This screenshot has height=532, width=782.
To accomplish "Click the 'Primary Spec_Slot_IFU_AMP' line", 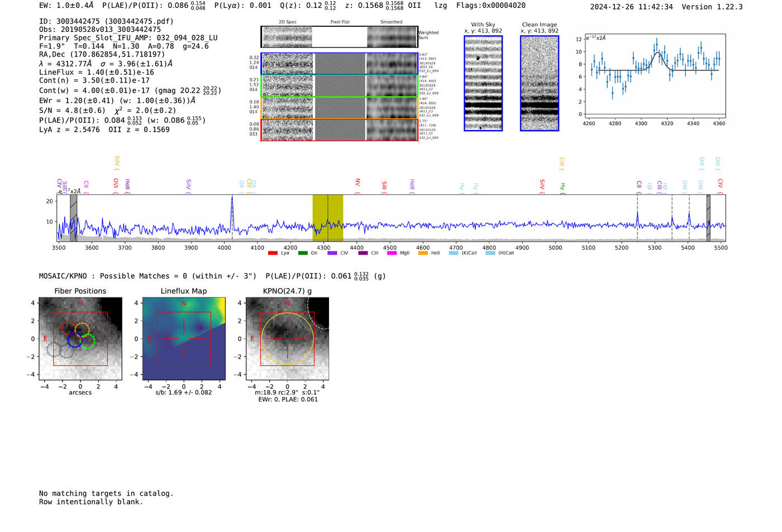I will pos(128,38).
